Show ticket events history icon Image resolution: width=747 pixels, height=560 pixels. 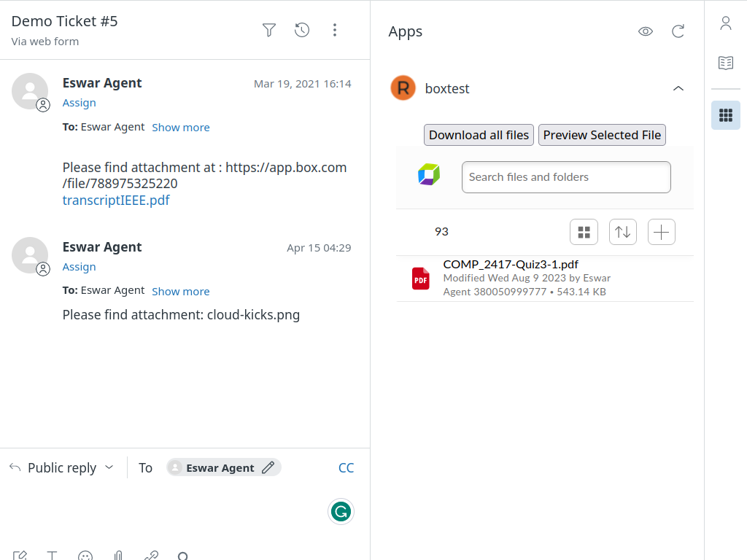tap(302, 30)
